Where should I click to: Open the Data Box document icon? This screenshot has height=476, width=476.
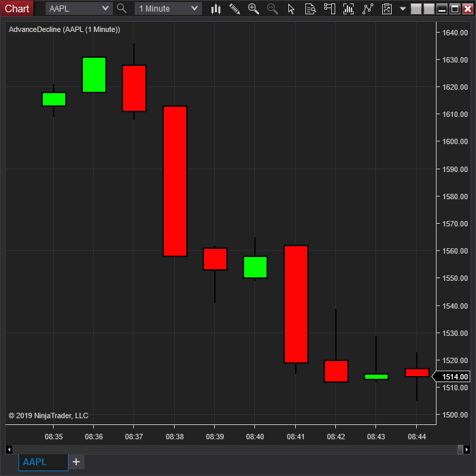[x=310, y=9]
